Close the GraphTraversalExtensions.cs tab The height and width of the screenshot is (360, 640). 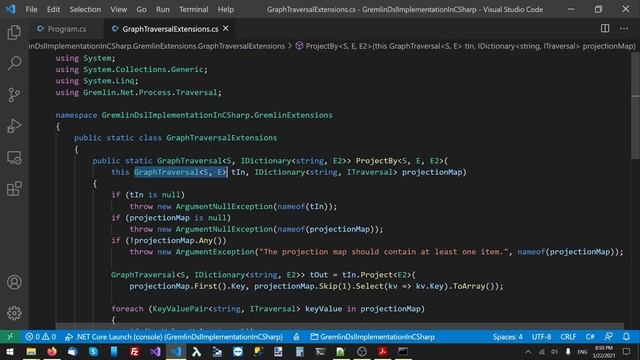pos(226,29)
